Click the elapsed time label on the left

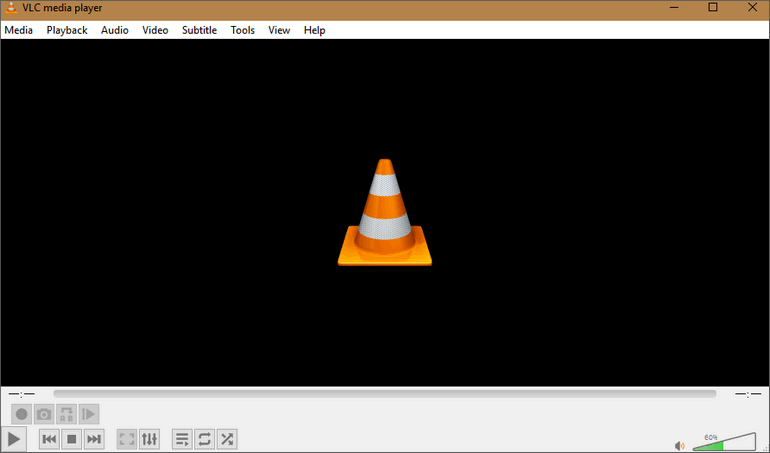[22, 394]
